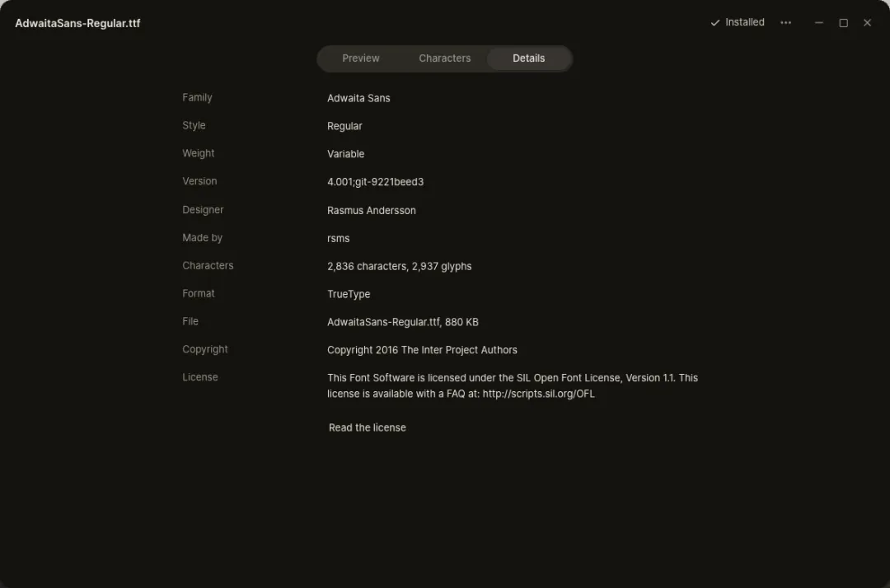The image size is (890, 588).
Task: Open the Read the license link
Action: tap(368, 427)
